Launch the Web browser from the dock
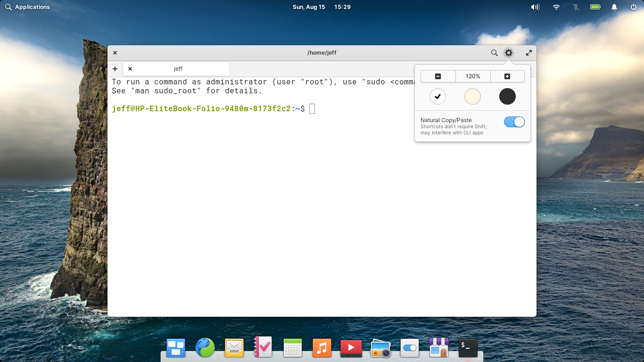The image size is (644, 362). (205, 348)
